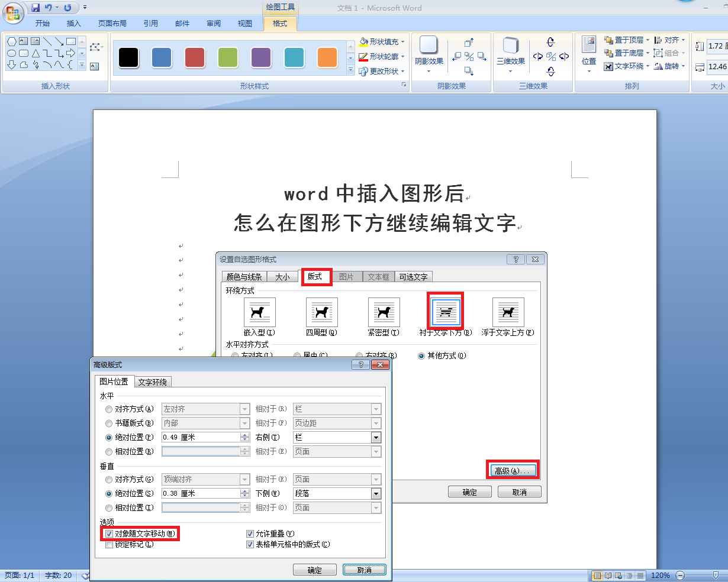Screen dimensions: 728x582
Task: Open the Office button menu
Action: click(12, 12)
